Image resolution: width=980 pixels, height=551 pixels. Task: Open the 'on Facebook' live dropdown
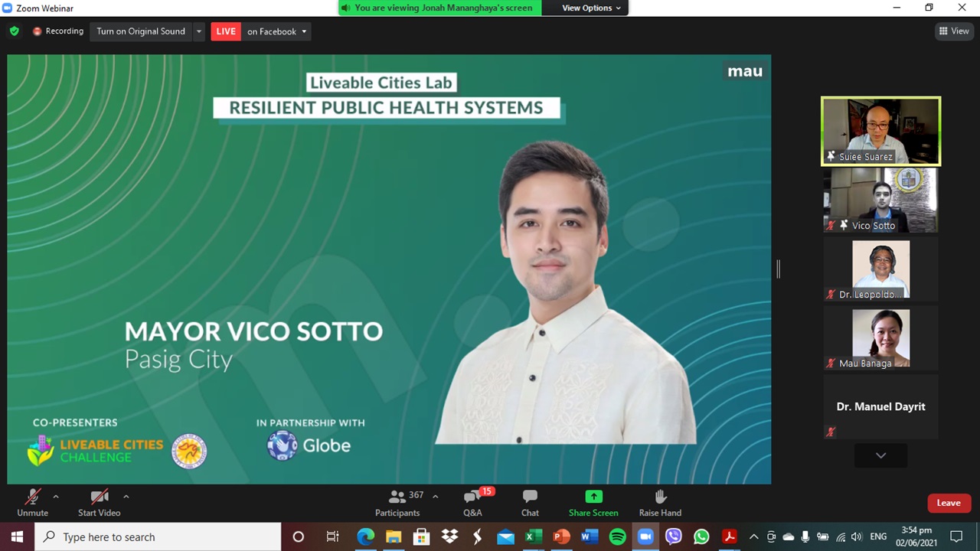pyautogui.click(x=276, y=31)
